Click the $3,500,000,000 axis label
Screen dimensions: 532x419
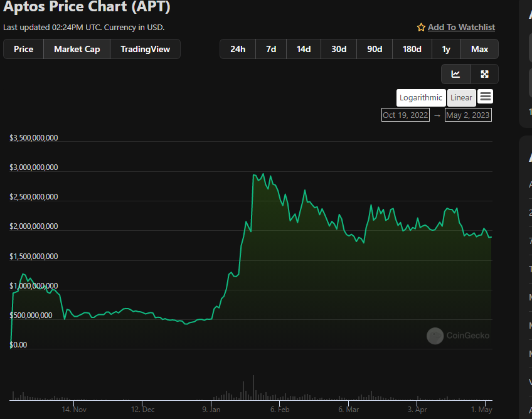(x=34, y=138)
